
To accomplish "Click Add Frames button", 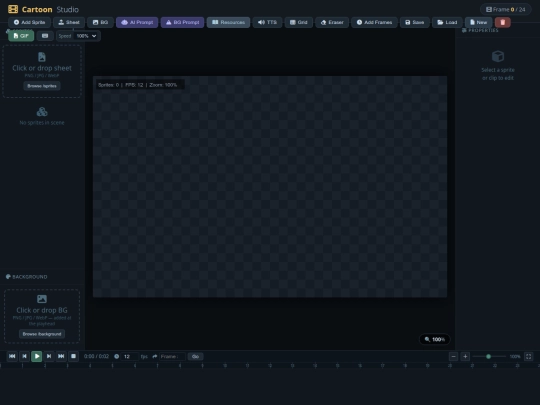I will coord(374,22).
